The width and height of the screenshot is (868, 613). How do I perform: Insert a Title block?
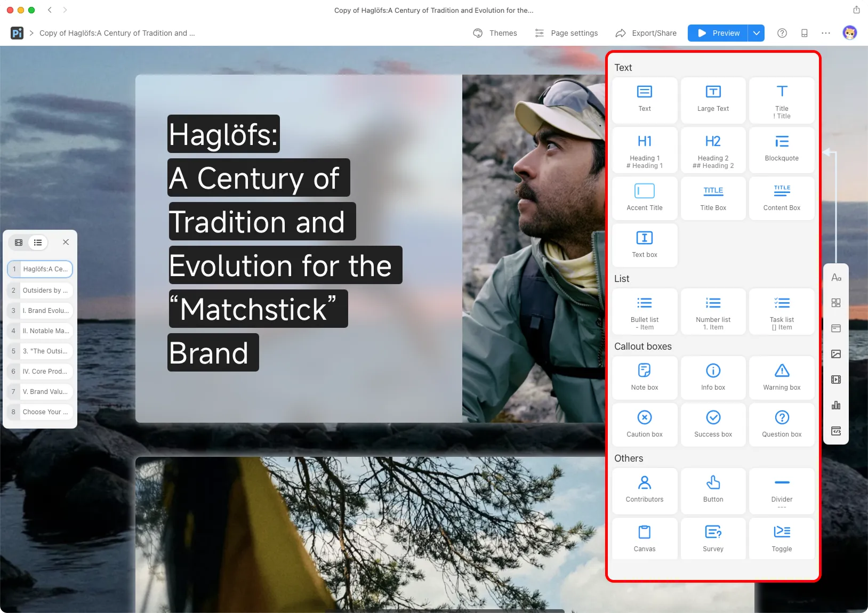782,100
